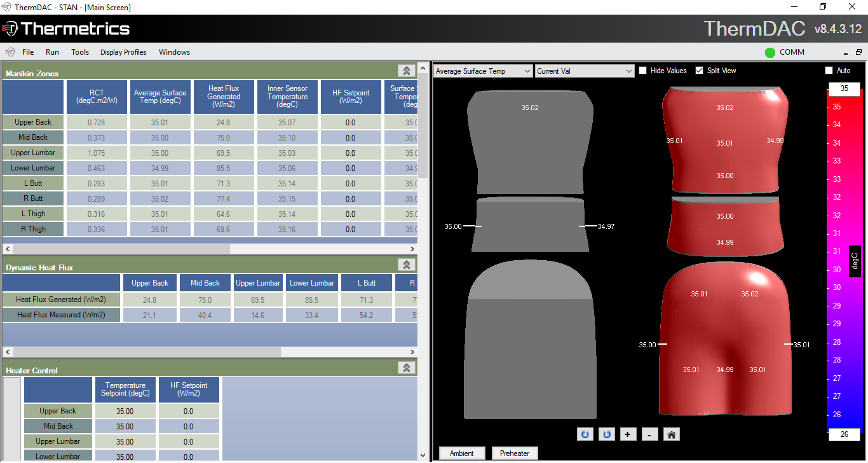Click Mid Back HF Setpoint 0.0 in Heater Control
The height and width of the screenshot is (463, 868).
point(189,427)
